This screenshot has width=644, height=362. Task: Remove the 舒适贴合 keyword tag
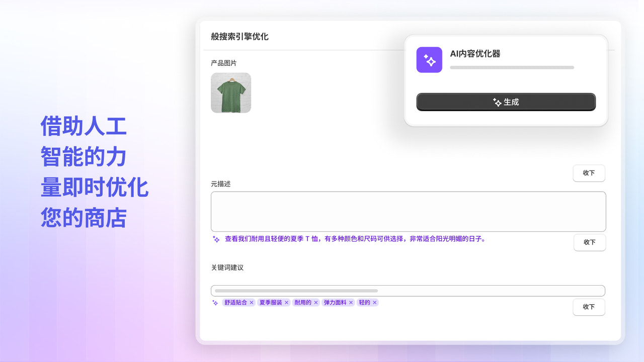[x=252, y=303]
